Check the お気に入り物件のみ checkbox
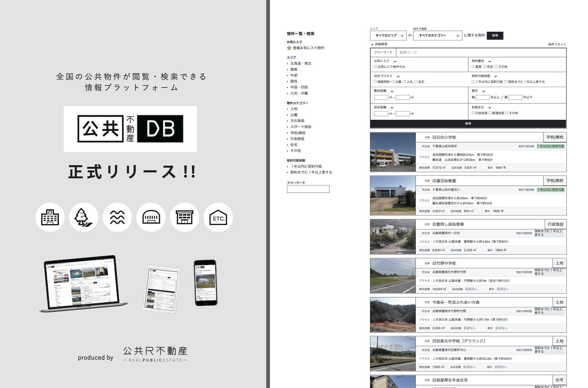Image resolution: width=588 pixels, height=388 pixels. 376,67
